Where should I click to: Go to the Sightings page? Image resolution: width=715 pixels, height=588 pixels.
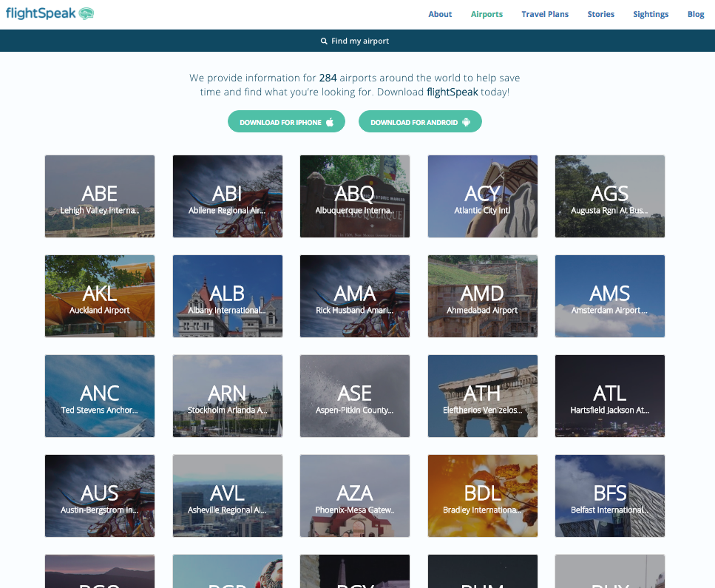tap(651, 14)
